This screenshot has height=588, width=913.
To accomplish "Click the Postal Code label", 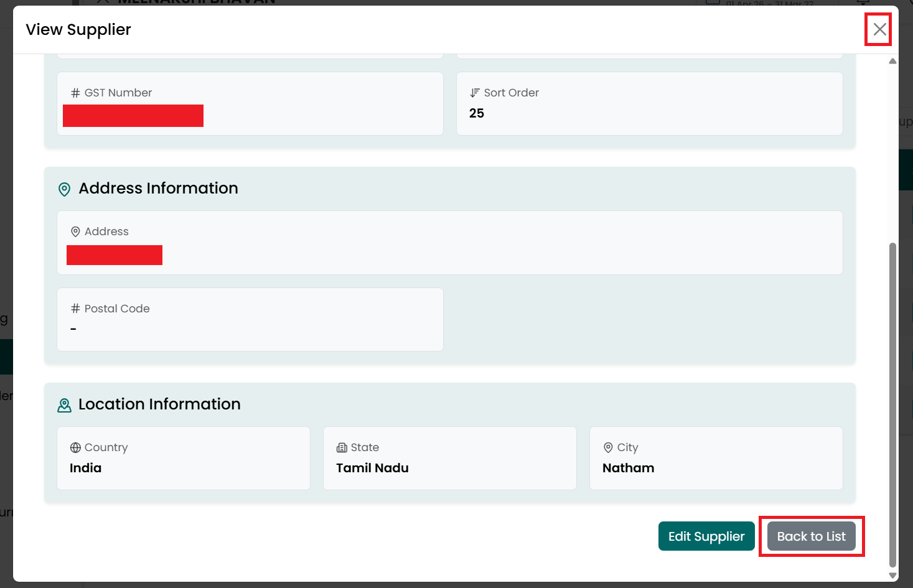I will [x=117, y=309].
